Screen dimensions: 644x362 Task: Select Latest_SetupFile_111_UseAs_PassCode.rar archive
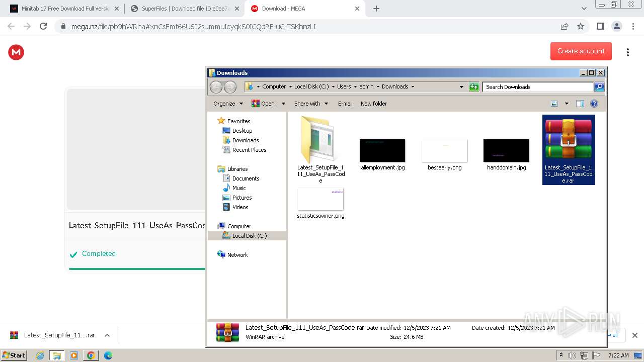click(569, 150)
